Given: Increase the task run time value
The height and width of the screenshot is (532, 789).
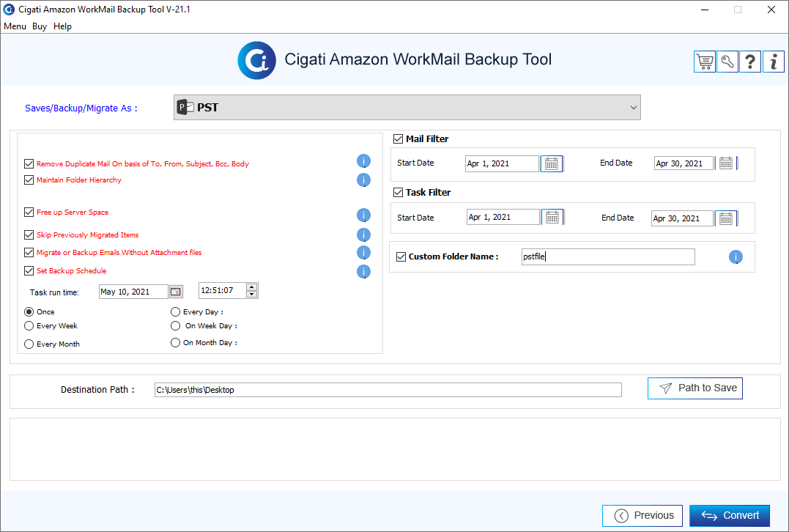Looking at the screenshot, I should pos(251,287).
